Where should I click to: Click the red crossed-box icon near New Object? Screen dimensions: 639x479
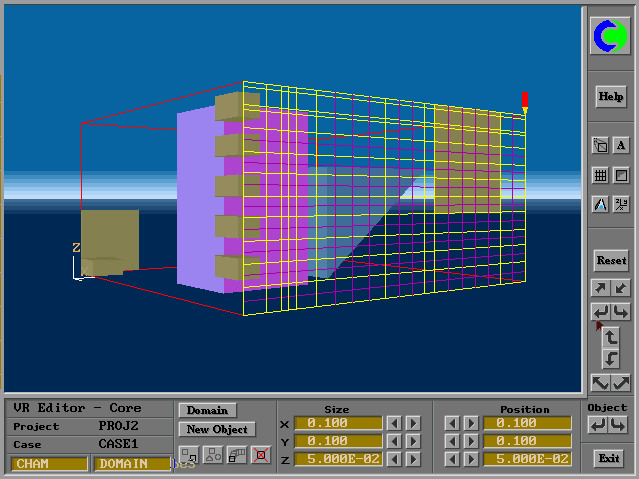260,455
